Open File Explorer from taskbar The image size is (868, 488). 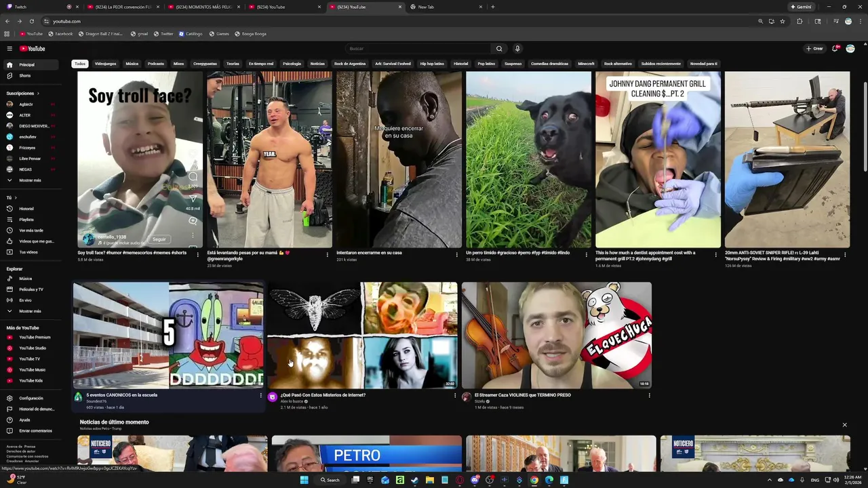(x=430, y=480)
